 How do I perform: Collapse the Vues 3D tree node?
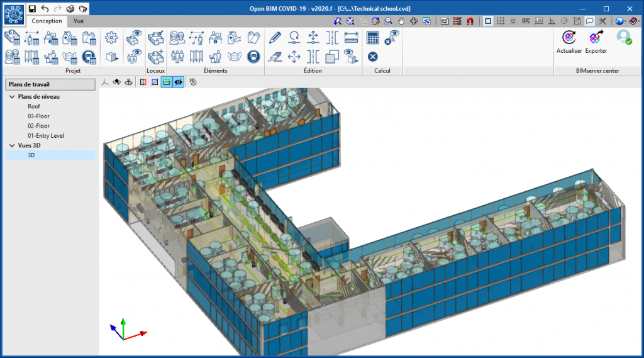point(12,145)
